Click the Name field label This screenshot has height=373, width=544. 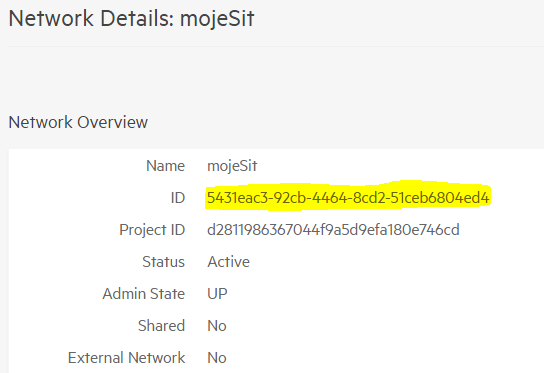tap(165, 166)
